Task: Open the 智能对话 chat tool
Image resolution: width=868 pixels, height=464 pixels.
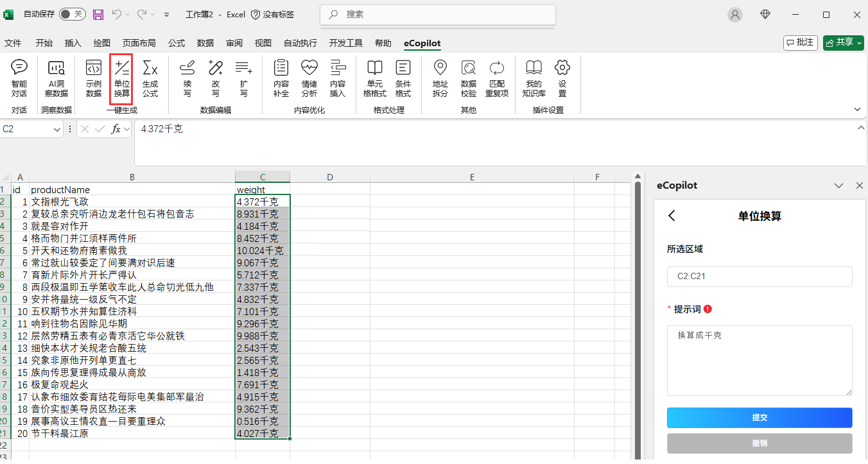Action: tap(19, 78)
